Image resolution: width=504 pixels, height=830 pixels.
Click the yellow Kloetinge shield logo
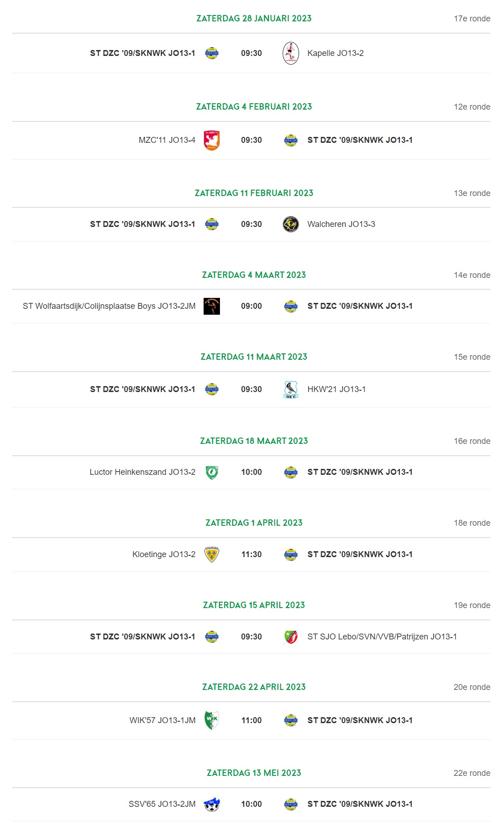tap(212, 554)
